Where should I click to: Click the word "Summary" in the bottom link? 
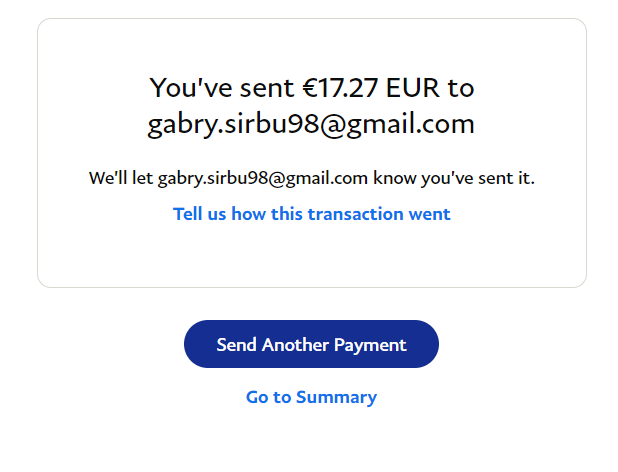pos(336,397)
